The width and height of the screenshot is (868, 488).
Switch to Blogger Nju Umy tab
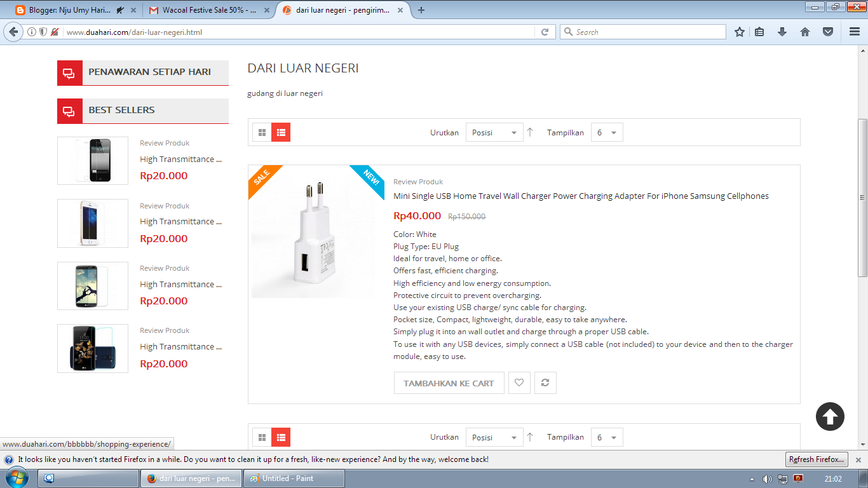70,10
